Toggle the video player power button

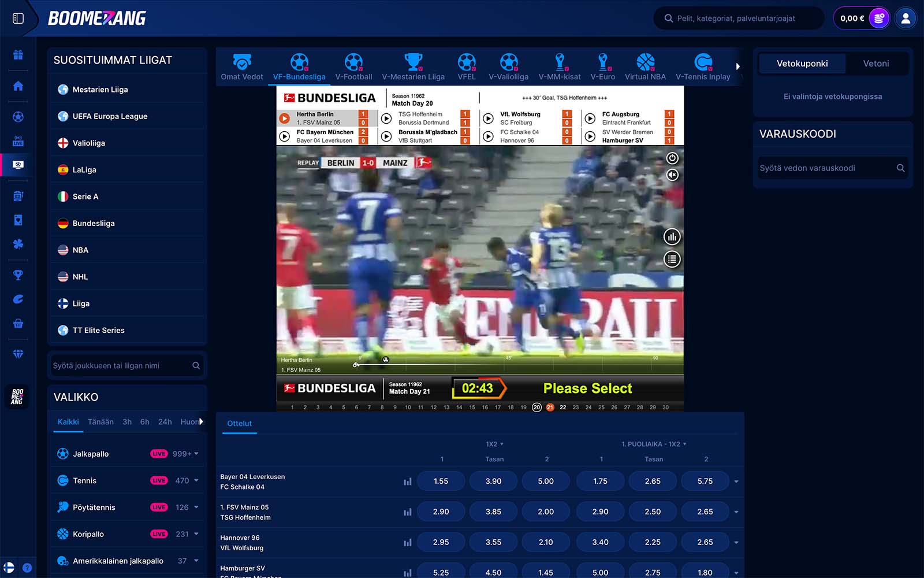pyautogui.click(x=672, y=158)
